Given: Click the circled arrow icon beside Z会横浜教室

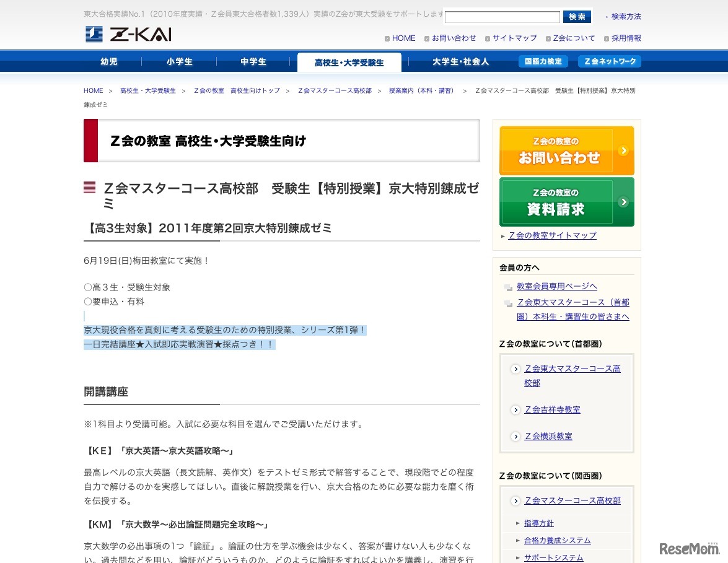Looking at the screenshot, I should (515, 436).
